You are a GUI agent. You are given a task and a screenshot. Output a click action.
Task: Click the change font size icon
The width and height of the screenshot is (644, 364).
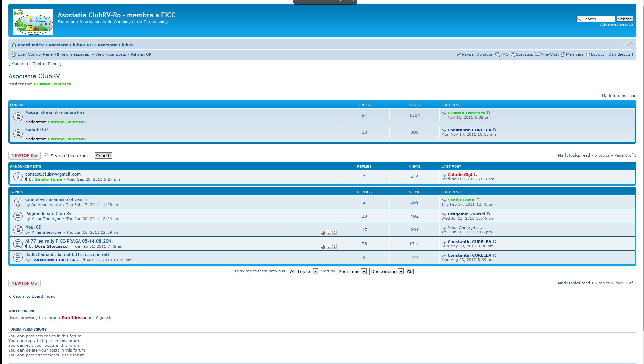coord(627,44)
